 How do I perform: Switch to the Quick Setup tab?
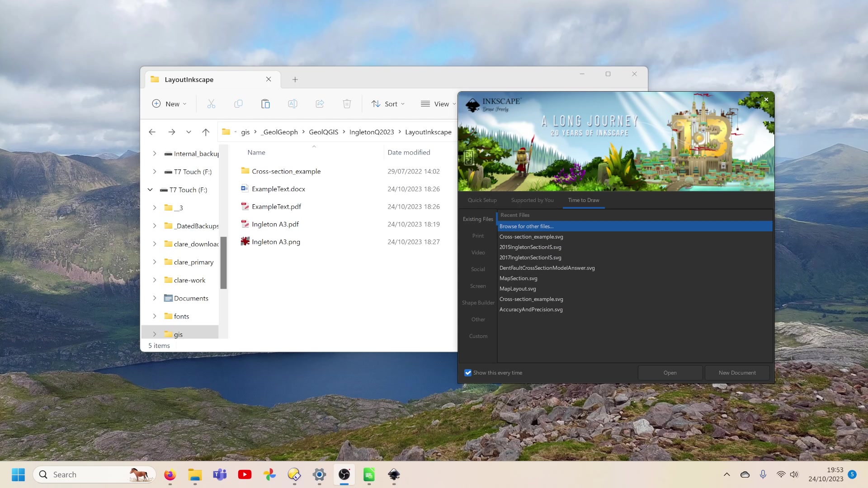coord(482,200)
